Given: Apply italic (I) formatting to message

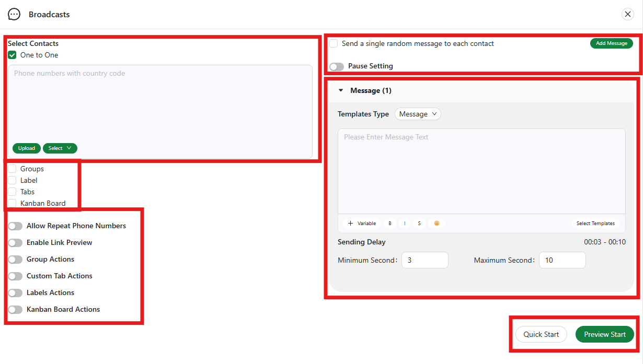Looking at the screenshot, I should (405, 224).
